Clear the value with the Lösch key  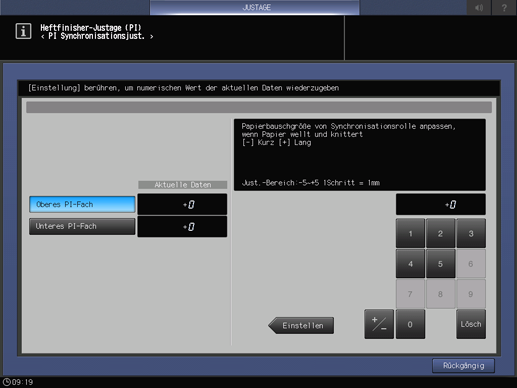click(x=471, y=324)
